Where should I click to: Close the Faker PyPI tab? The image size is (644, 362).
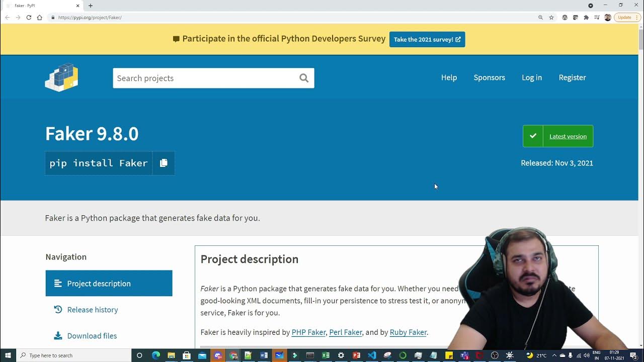pyautogui.click(x=78, y=6)
